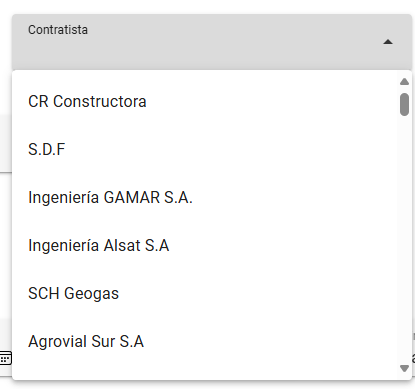Click the dropdown list scrollbar thumb
Screen dimensions: 415x389
click(x=404, y=105)
